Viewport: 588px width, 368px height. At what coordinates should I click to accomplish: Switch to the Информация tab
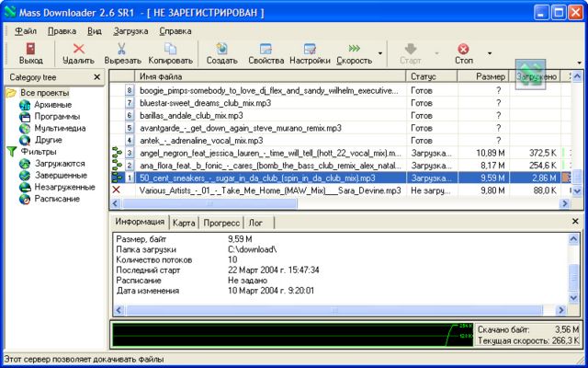(x=140, y=222)
